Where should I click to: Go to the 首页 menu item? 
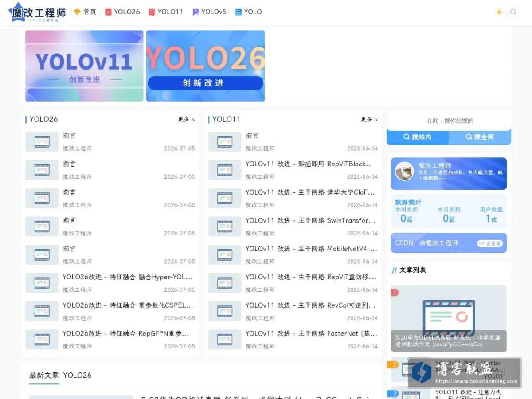85,12
